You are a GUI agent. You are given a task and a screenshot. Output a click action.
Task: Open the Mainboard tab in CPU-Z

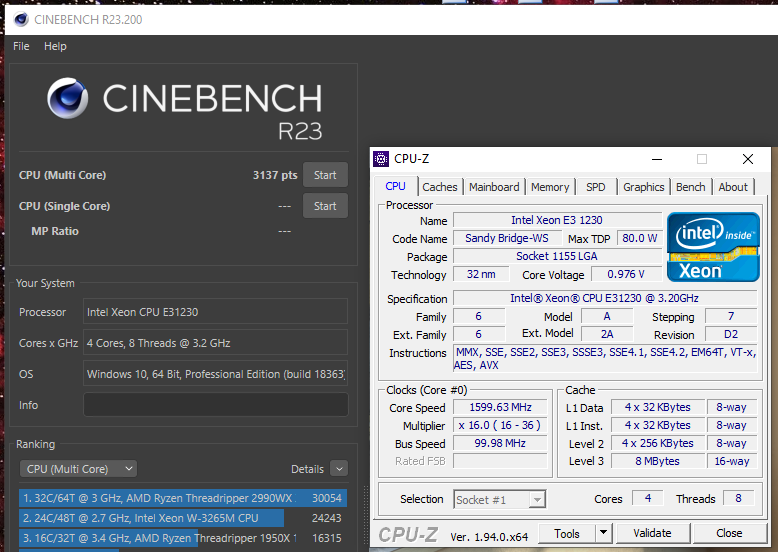coord(494,187)
